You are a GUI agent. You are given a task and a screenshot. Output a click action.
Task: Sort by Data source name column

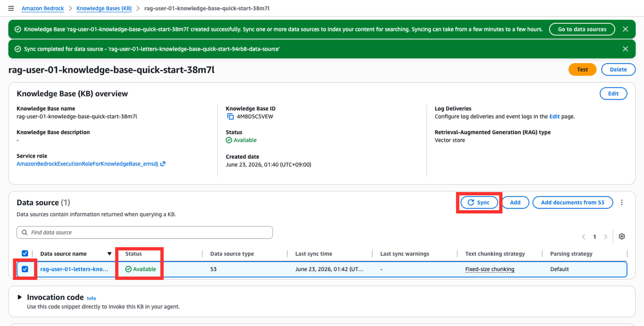tap(64, 254)
